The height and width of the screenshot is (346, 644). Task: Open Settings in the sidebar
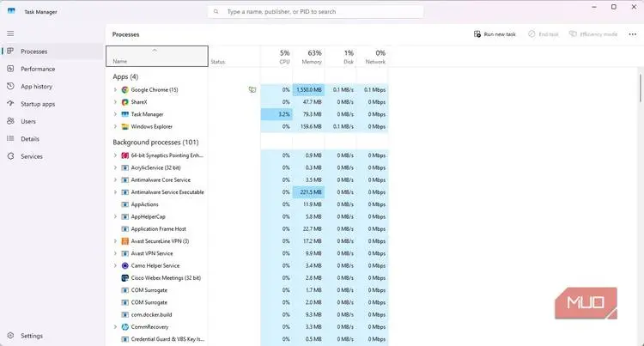[x=52, y=336]
